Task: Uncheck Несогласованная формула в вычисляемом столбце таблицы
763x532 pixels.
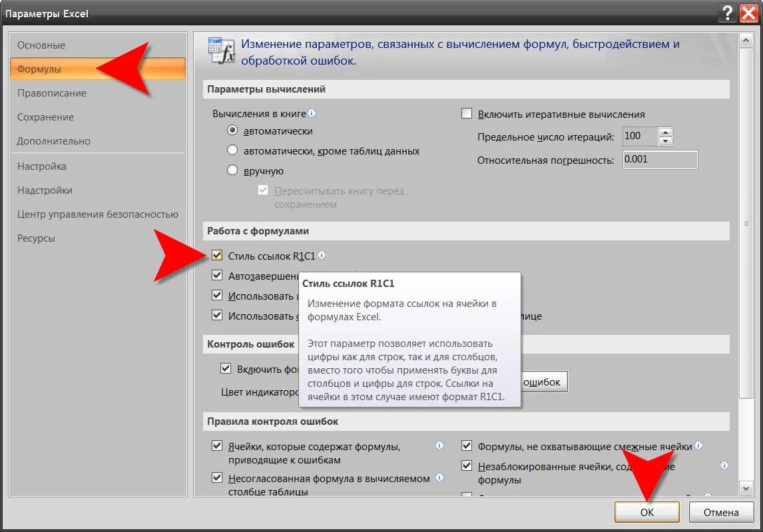Action: [217, 477]
